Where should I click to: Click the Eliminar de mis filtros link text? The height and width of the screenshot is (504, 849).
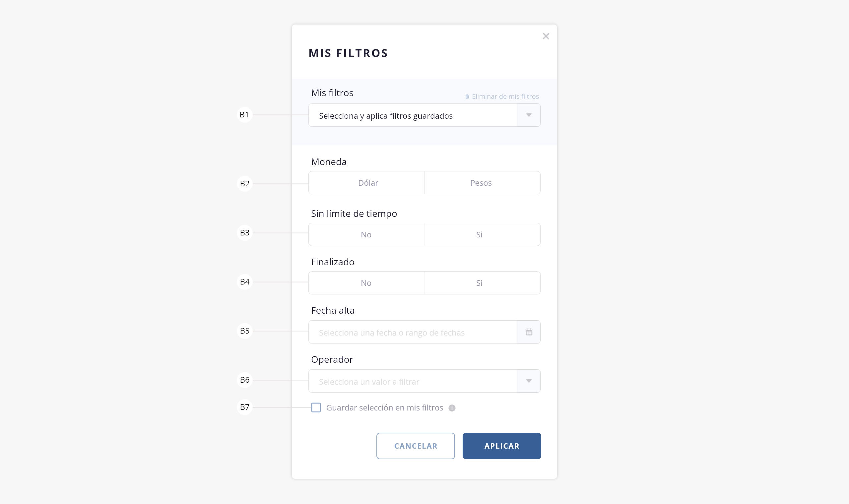click(x=505, y=96)
